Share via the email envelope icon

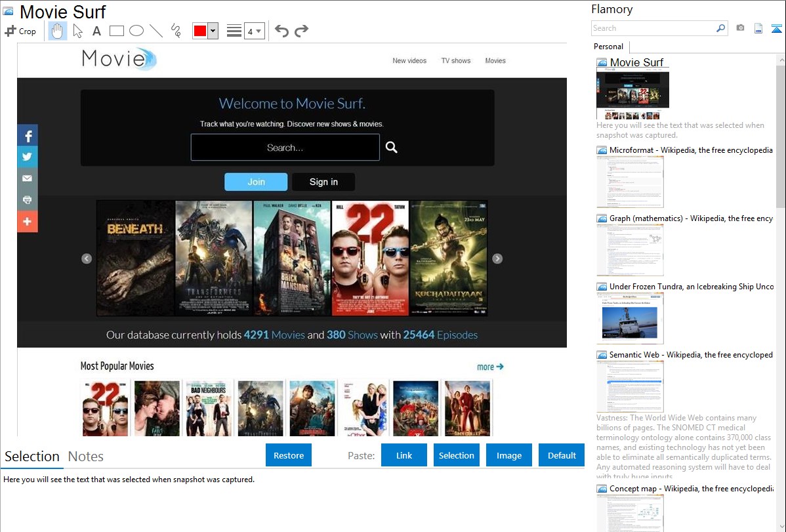[x=28, y=178]
